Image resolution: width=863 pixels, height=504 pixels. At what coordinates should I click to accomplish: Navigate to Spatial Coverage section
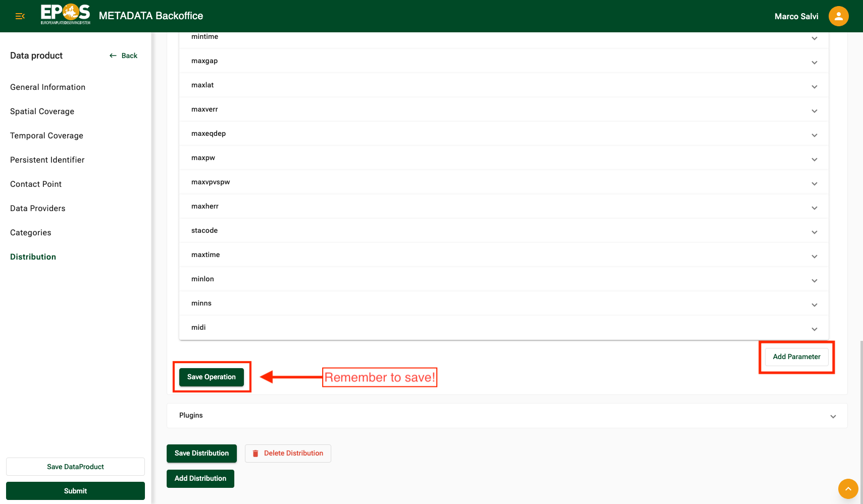42,111
